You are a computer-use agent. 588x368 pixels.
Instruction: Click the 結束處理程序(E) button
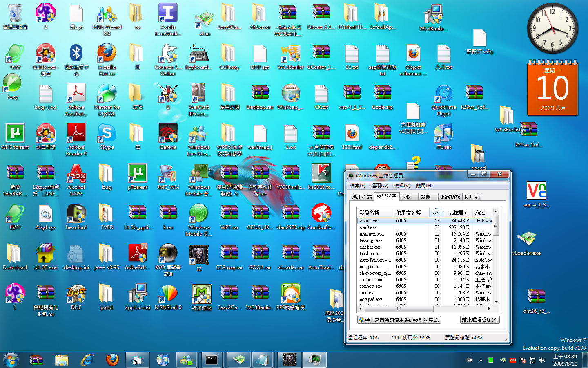480,320
